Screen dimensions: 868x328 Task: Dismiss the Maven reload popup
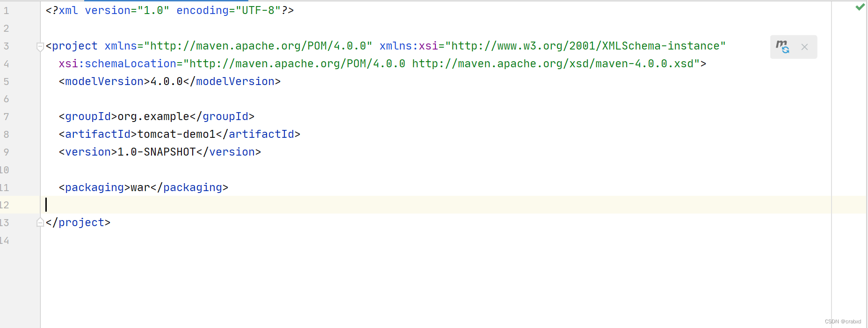[x=804, y=47]
